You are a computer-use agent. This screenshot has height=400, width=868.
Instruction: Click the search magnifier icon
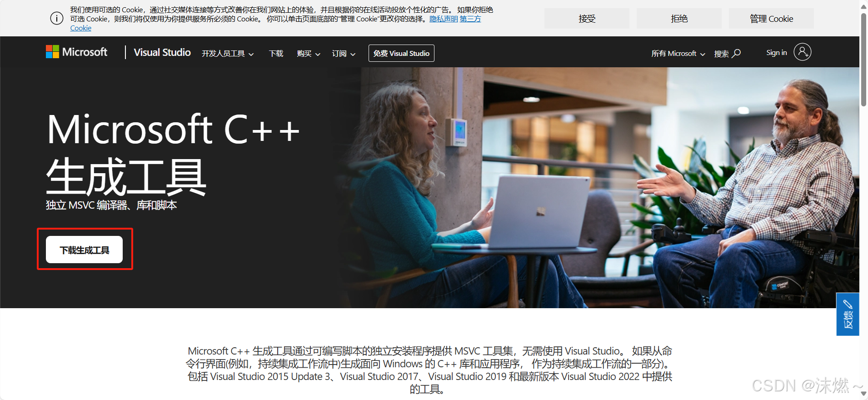(736, 53)
